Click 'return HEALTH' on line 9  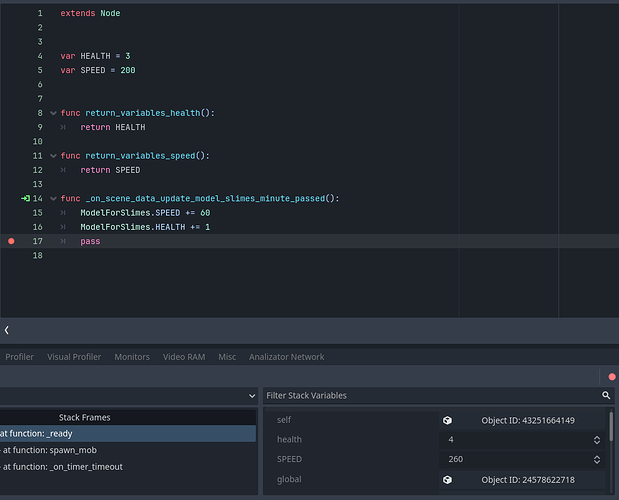(x=113, y=127)
